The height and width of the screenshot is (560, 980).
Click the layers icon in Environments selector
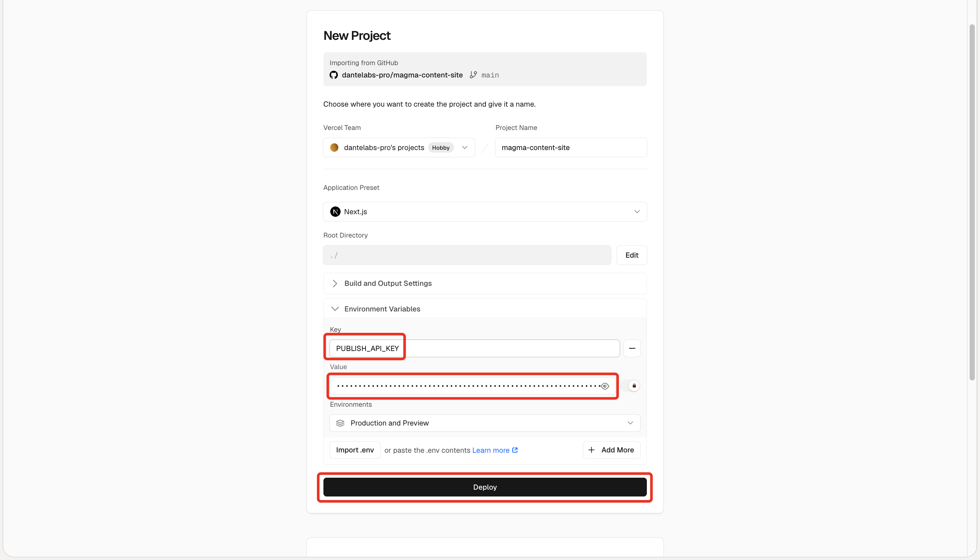pos(340,423)
